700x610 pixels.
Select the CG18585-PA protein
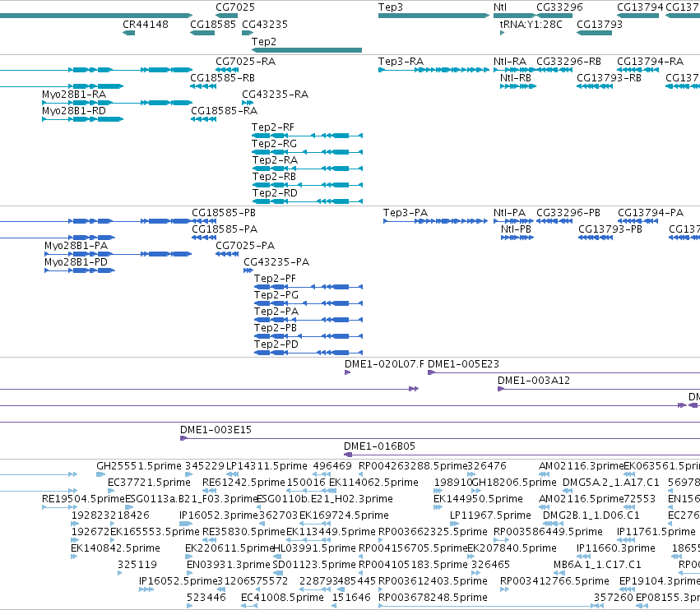tap(204, 238)
